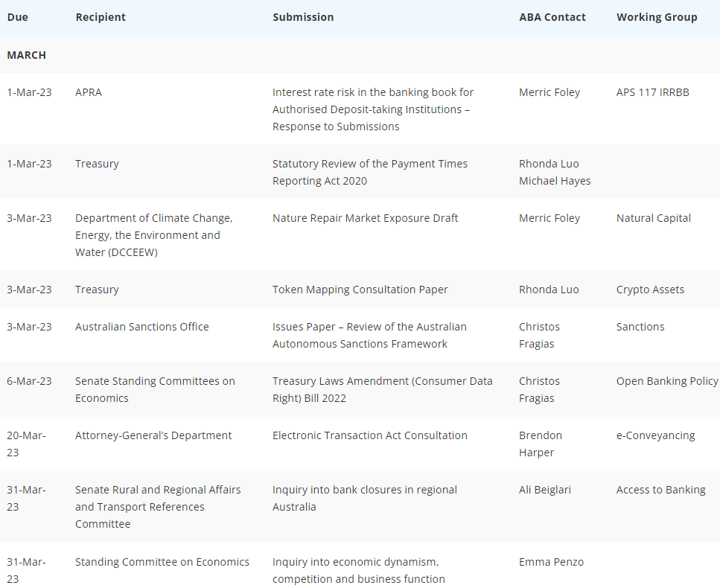Viewport: 720px width, 588px height.
Task: Click the Recipient column header
Action: [101, 17]
